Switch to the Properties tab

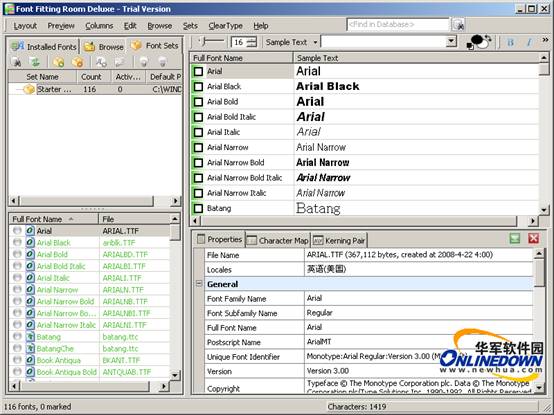pyautogui.click(x=219, y=239)
